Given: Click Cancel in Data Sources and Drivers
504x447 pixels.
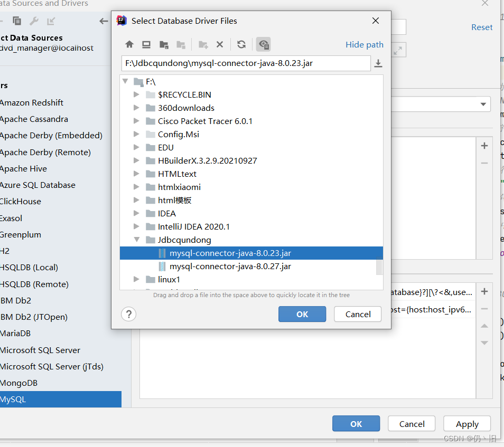Looking at the screenshot, I should click(x=412, y=424).
